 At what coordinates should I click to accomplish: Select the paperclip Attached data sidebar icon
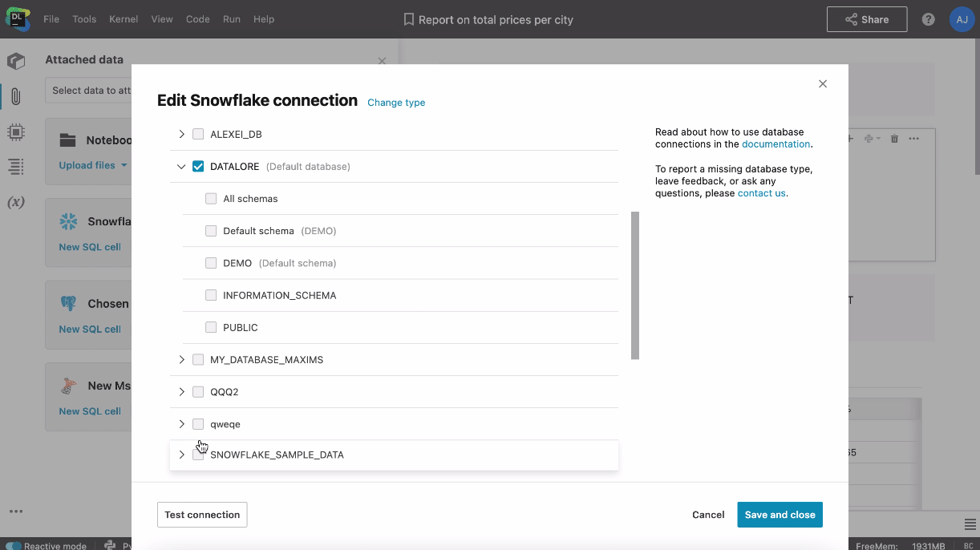point(15,97)
